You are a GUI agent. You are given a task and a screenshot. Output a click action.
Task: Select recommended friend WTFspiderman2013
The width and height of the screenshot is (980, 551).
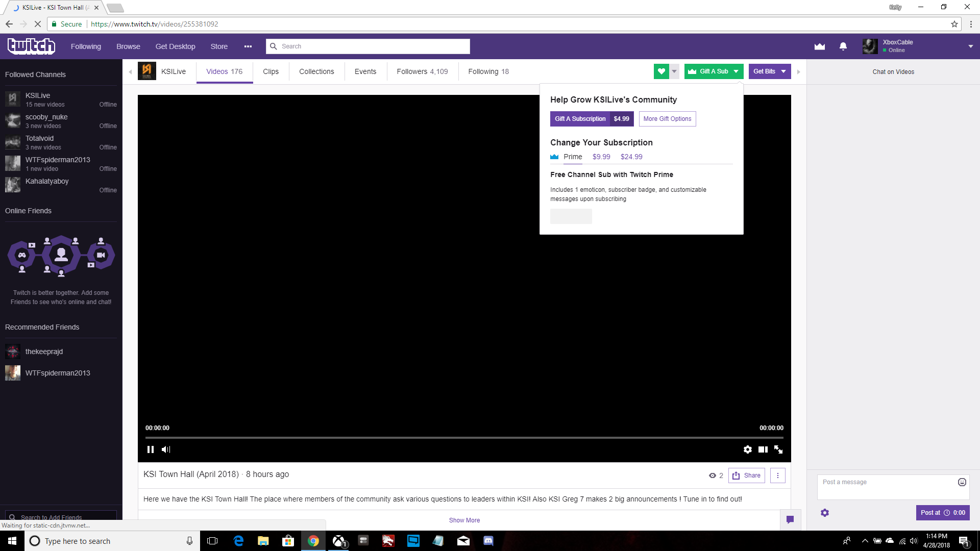pos(61,373)
